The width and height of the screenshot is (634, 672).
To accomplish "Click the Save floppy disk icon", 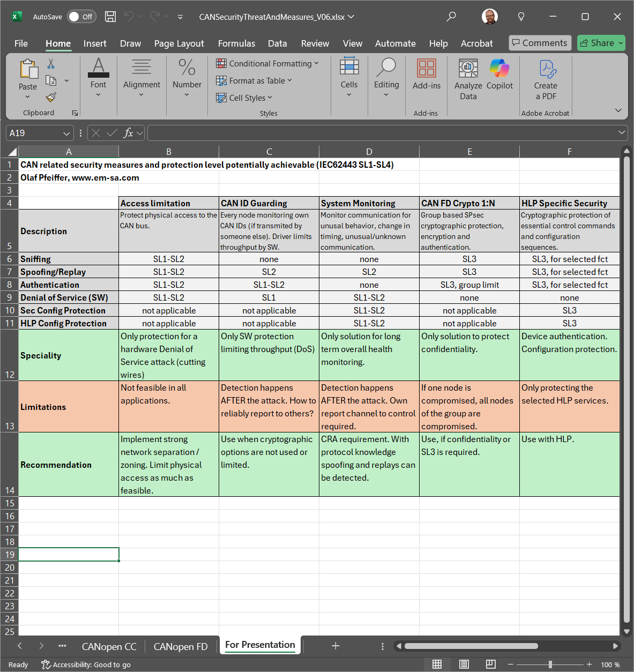I will click(110, 17).
